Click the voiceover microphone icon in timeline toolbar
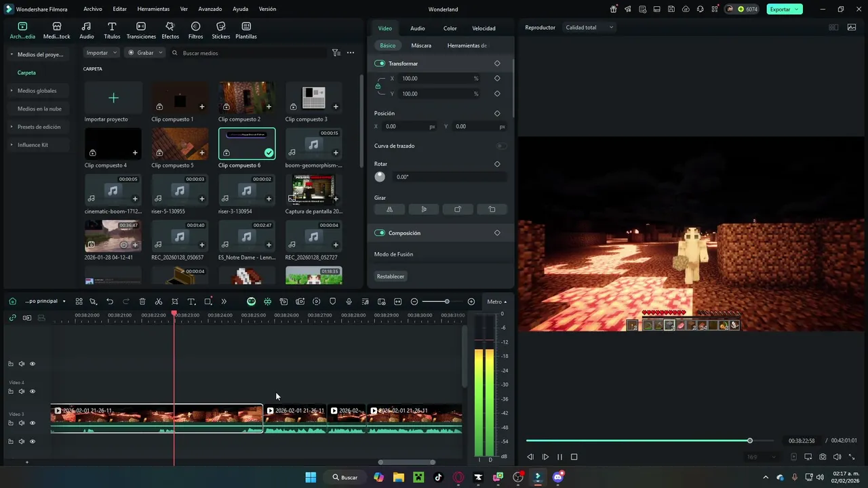 coord(349,302)
